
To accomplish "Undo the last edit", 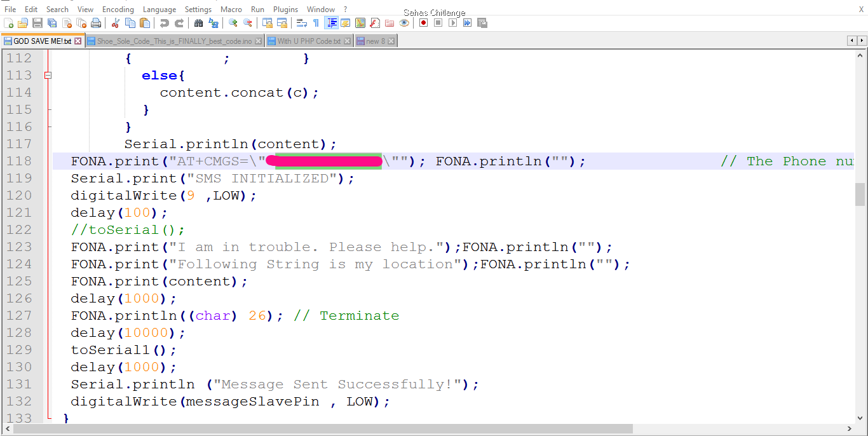I will tap(165, 23).
